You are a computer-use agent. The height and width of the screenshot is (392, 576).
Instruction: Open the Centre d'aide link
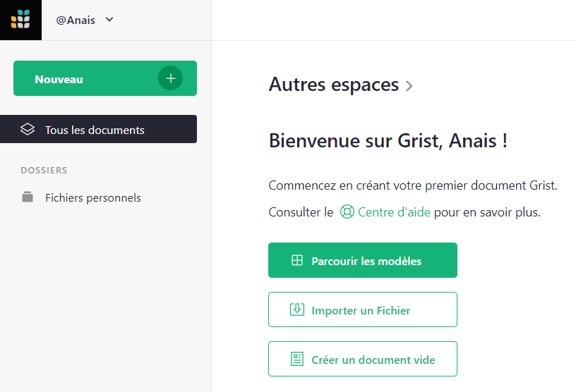pos(394,212)
